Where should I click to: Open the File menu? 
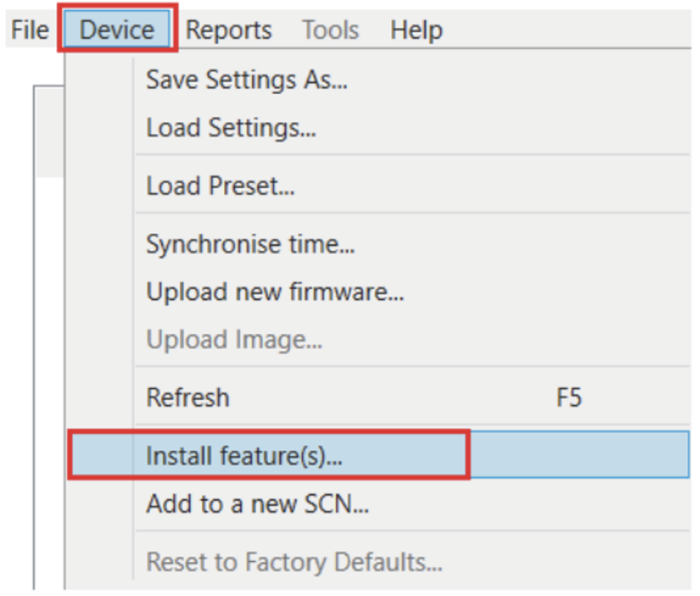[x=29, y=29]
